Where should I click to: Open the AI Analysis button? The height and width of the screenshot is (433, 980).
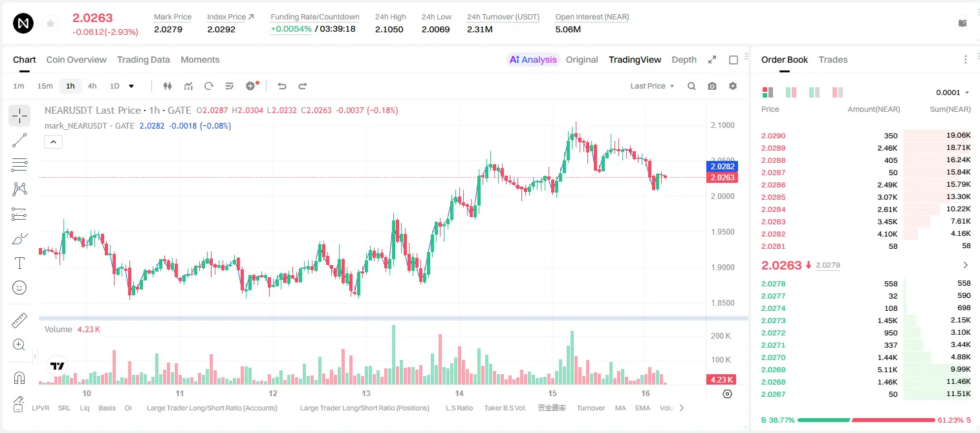coord(533,59)
